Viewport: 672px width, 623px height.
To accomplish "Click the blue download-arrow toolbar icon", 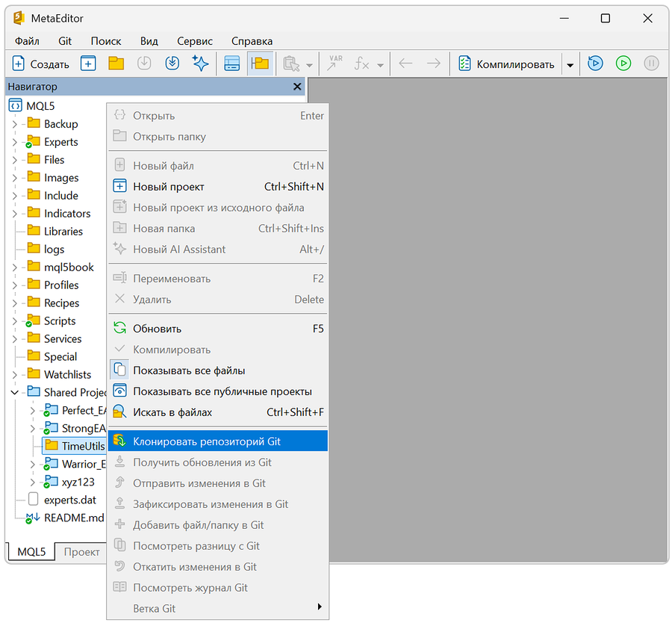I will pyautogui.click(x=172, y=64).
